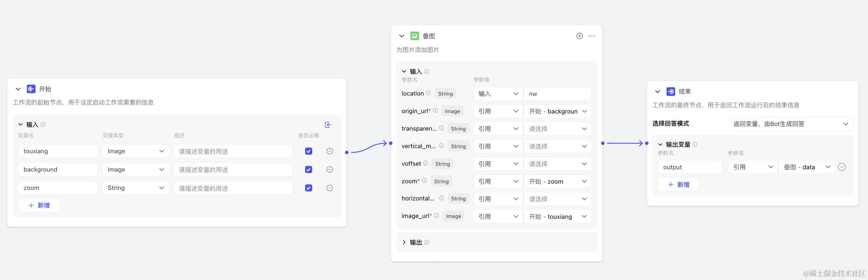Click info icon beside zoom parameter in 叠图

(x=424, y=181)
